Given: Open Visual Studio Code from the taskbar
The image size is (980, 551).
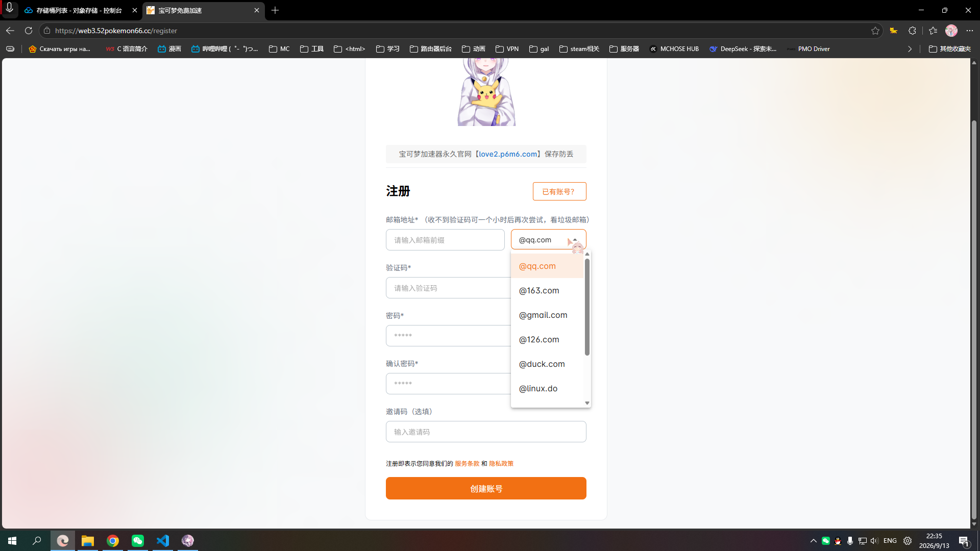Looking at the screenshot, I should click(163, 541).
